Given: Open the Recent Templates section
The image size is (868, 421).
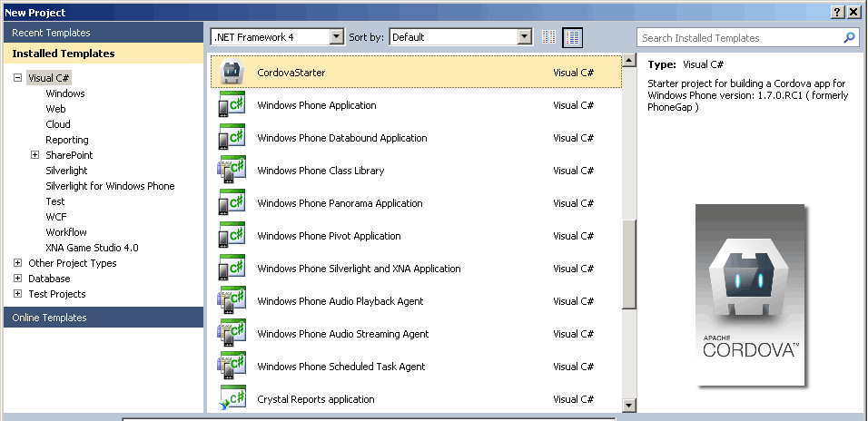Looking at the screenshot, I should 104,33.
